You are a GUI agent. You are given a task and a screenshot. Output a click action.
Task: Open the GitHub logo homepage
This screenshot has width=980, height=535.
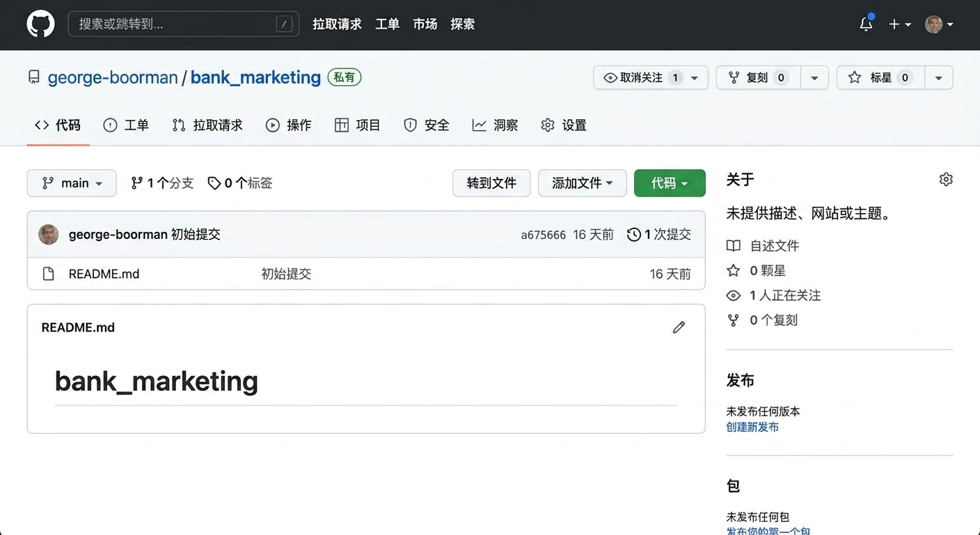coord(40,24)
